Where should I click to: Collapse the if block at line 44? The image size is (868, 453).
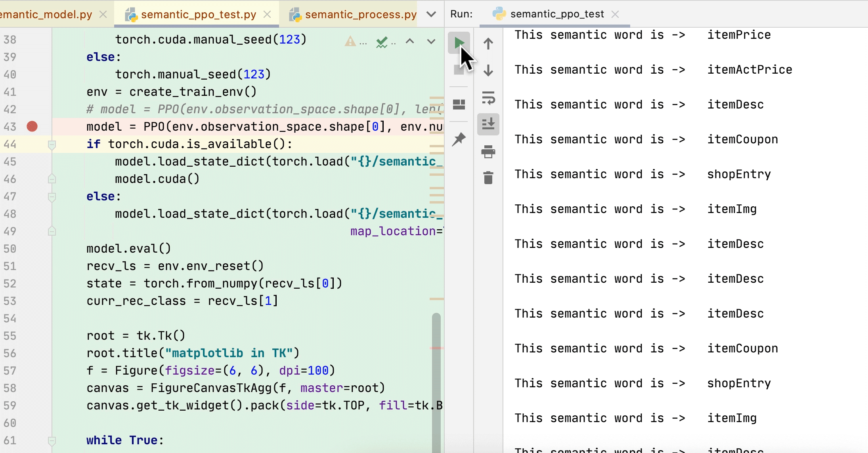coord(52,145)
